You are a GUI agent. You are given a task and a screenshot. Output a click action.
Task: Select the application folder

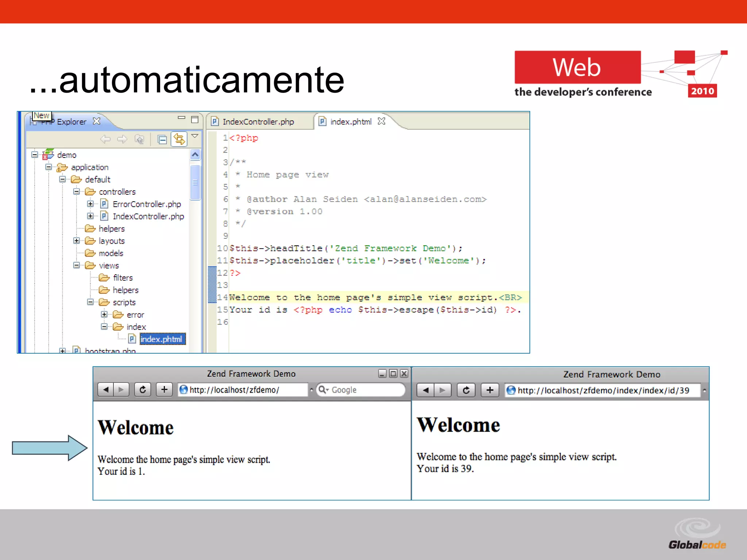coord(90,167)
